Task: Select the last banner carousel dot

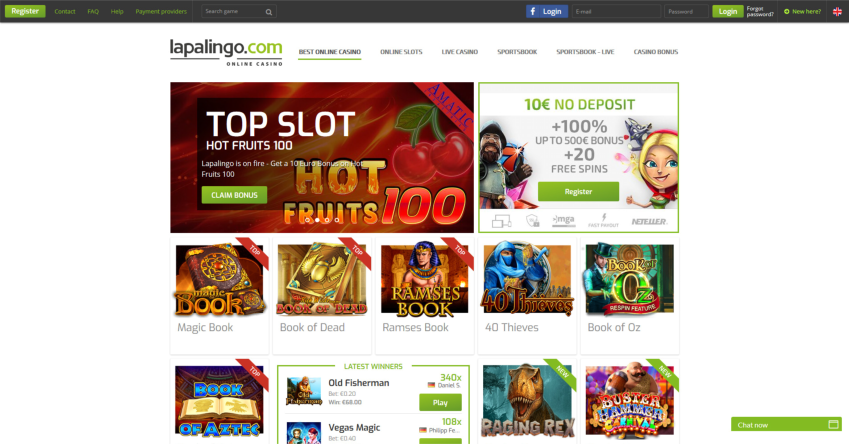Action: [337, 220]
